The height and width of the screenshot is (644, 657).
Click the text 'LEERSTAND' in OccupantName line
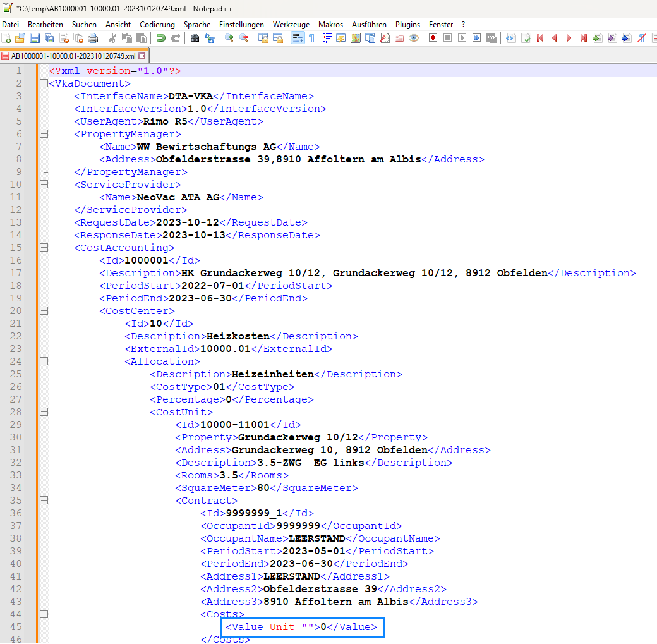(317, 538)
